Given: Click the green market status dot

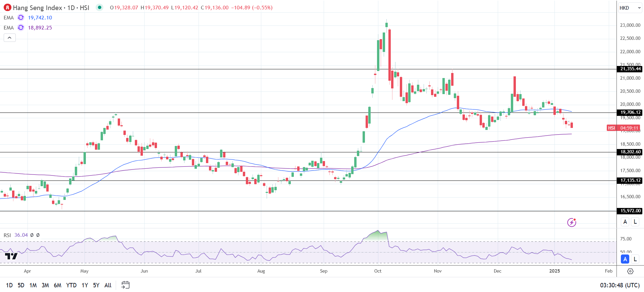Looking at the screenshot, I should (x=99, y=7).
